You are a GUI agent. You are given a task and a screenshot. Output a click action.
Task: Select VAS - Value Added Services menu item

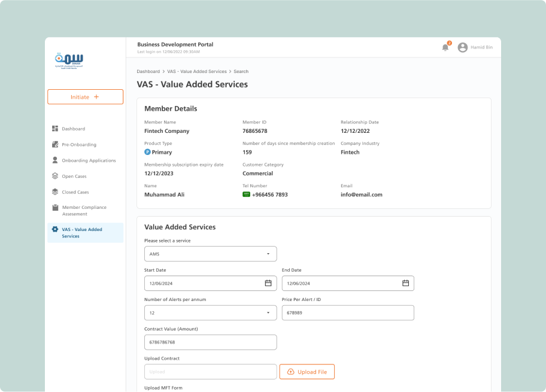coord(85,233)
